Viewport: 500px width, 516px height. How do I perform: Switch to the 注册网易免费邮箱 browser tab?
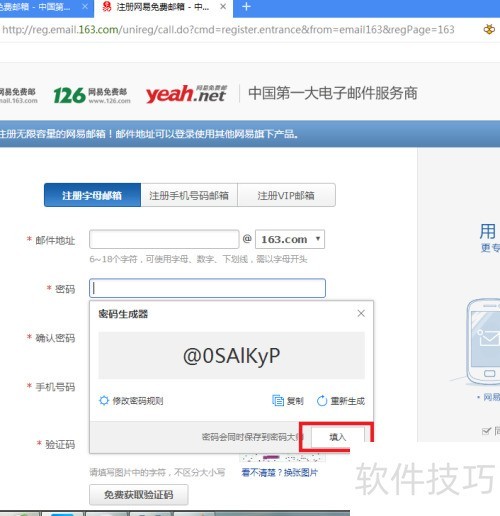163,7
